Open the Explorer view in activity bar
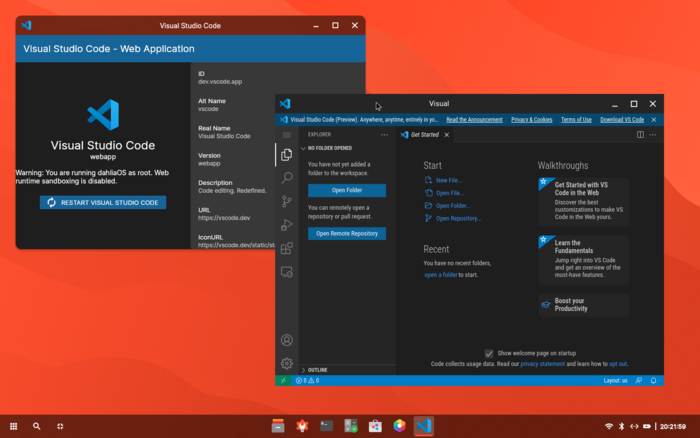This screenshot has height=438, width=700. 287,155
